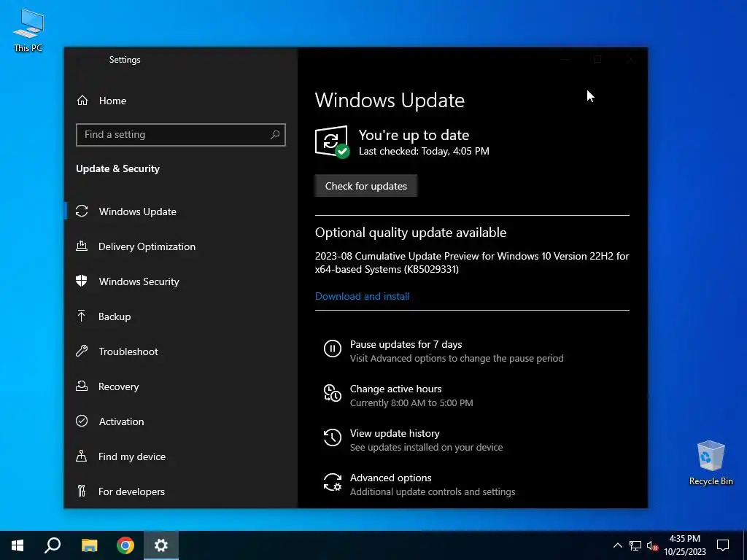Click the Windows Update refresh arrows icon in sidebar
747x560 pixels.
point(82,211)
